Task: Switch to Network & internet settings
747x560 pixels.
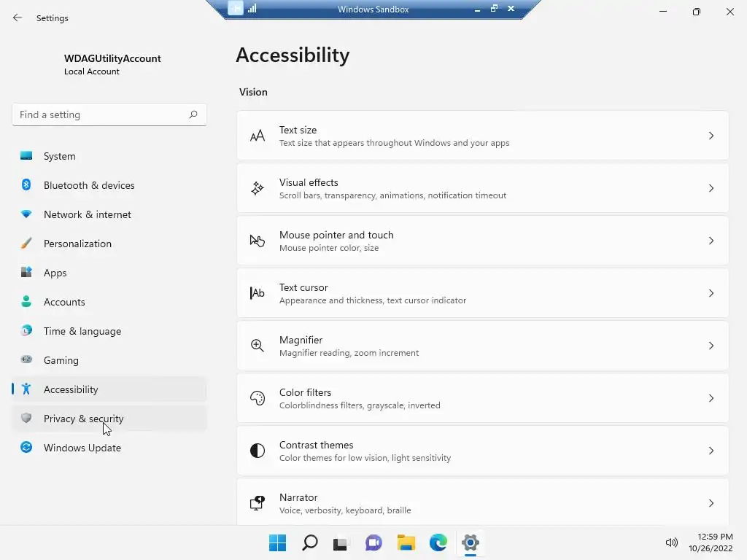Action: coord(87,214)
